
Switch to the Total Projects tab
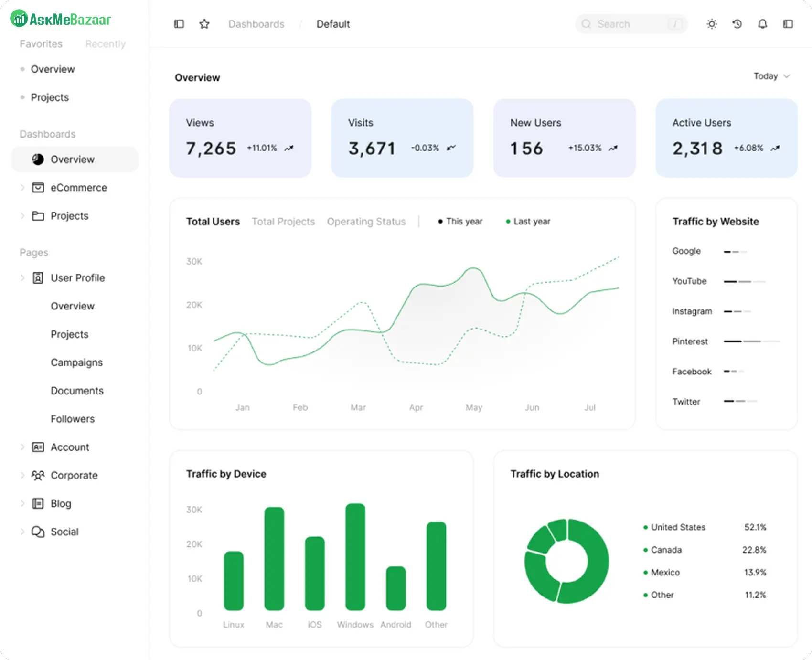pos(283,222)
